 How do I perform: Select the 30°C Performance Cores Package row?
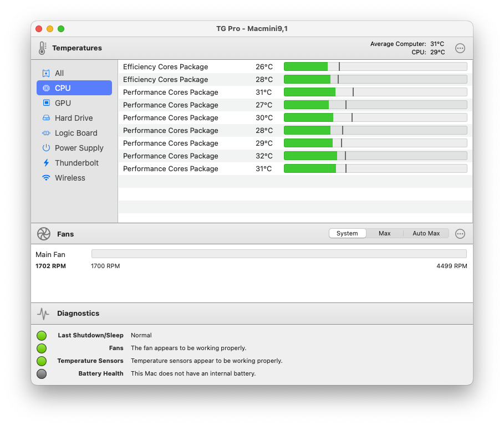295,117
